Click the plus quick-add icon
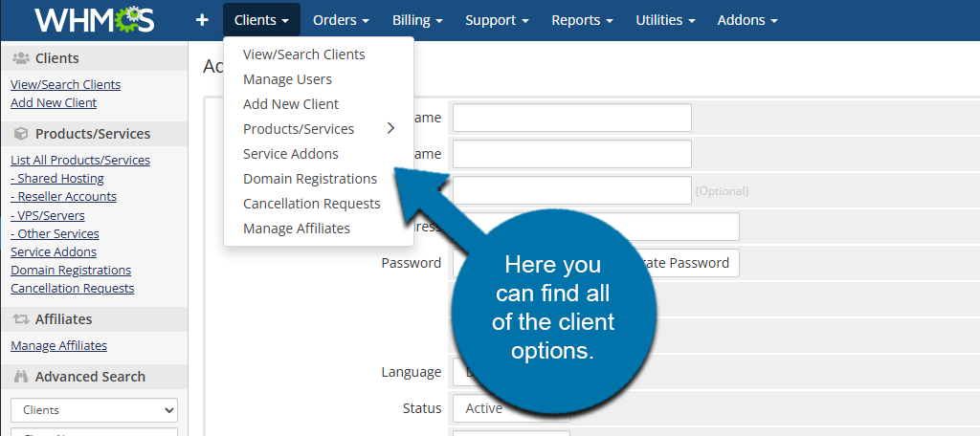Screen dimensions: 980x436 [202, 20]
